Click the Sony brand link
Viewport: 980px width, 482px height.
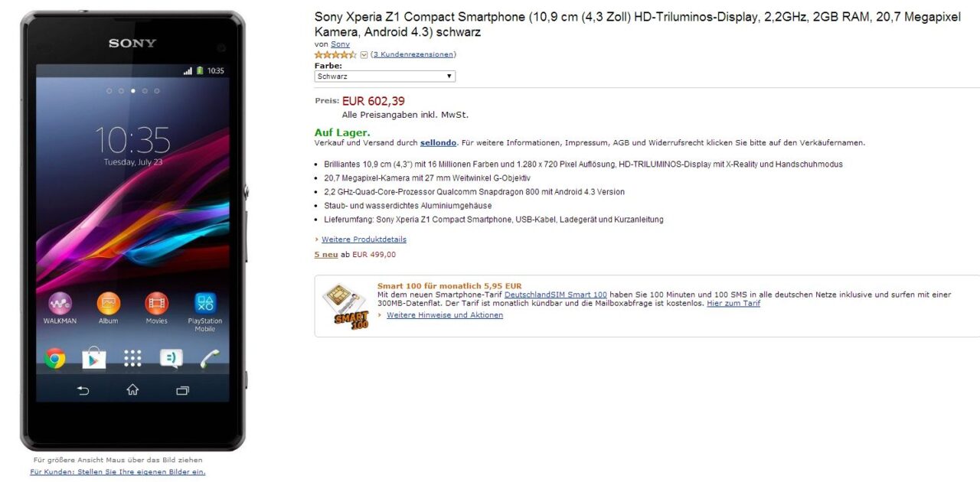(x=340, y=44)
